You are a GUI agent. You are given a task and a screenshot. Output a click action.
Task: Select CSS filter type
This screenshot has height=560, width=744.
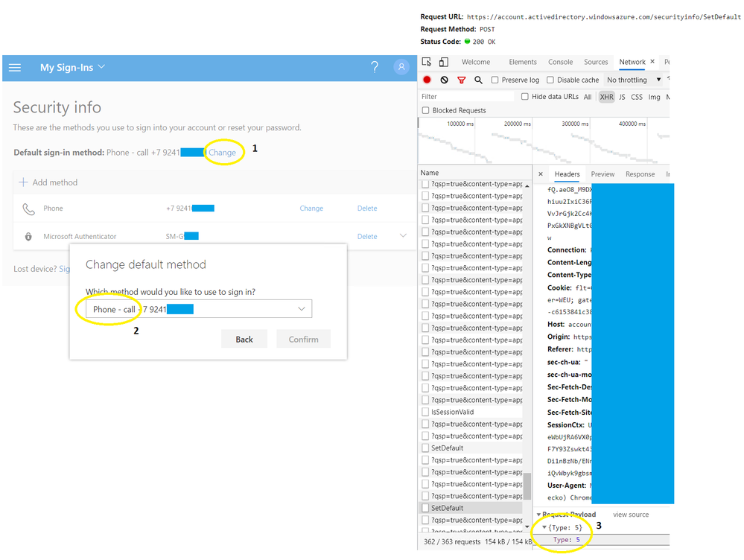pyautogui.click(x=637, y=97)
